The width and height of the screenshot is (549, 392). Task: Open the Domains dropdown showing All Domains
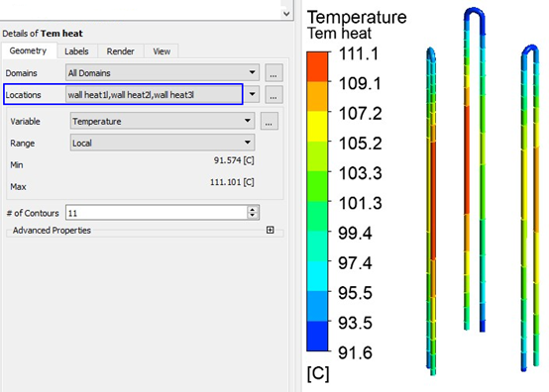[x=163, y=72]
